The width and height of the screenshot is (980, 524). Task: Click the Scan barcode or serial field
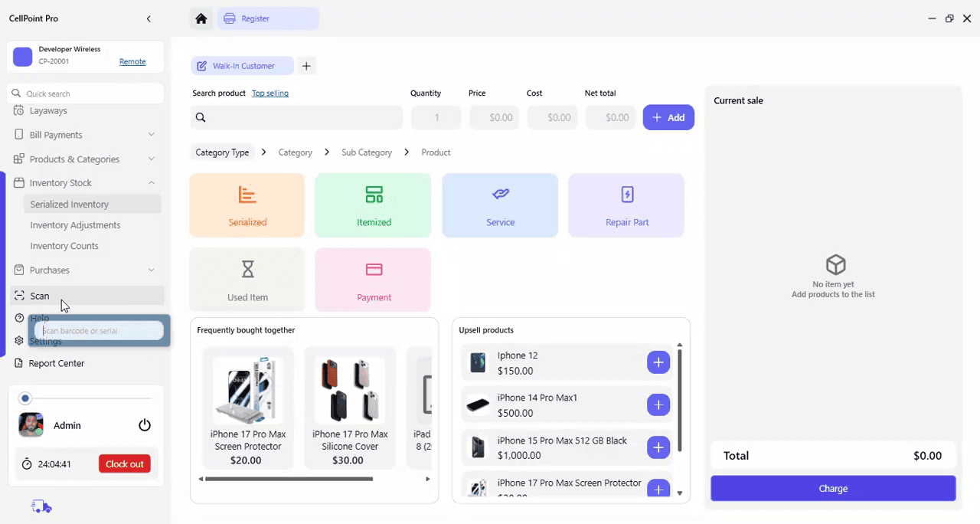pos(99,331)
